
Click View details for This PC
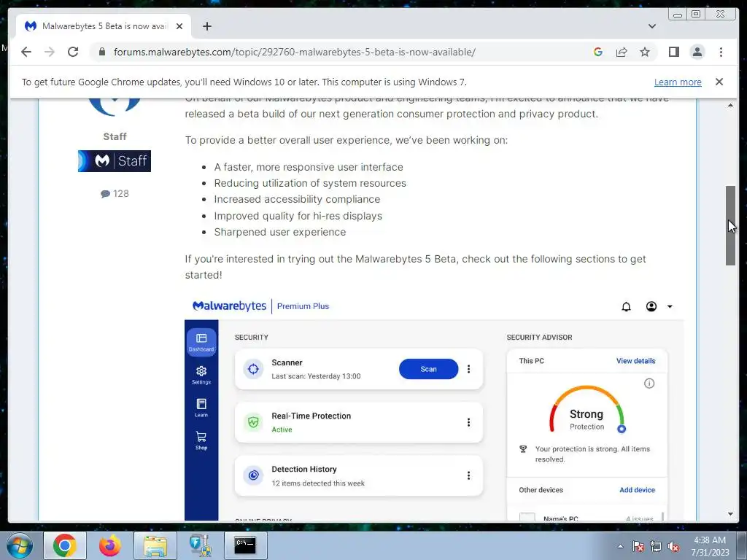click(x=635, y=361)
